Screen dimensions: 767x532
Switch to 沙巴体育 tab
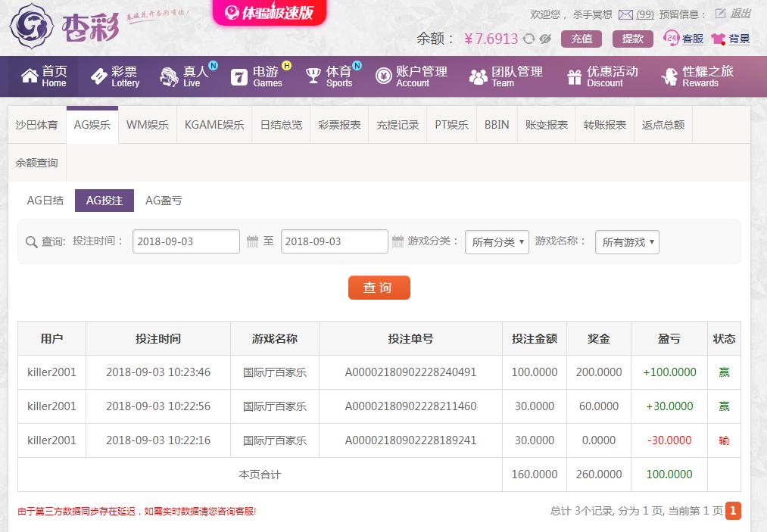[36, 125]
